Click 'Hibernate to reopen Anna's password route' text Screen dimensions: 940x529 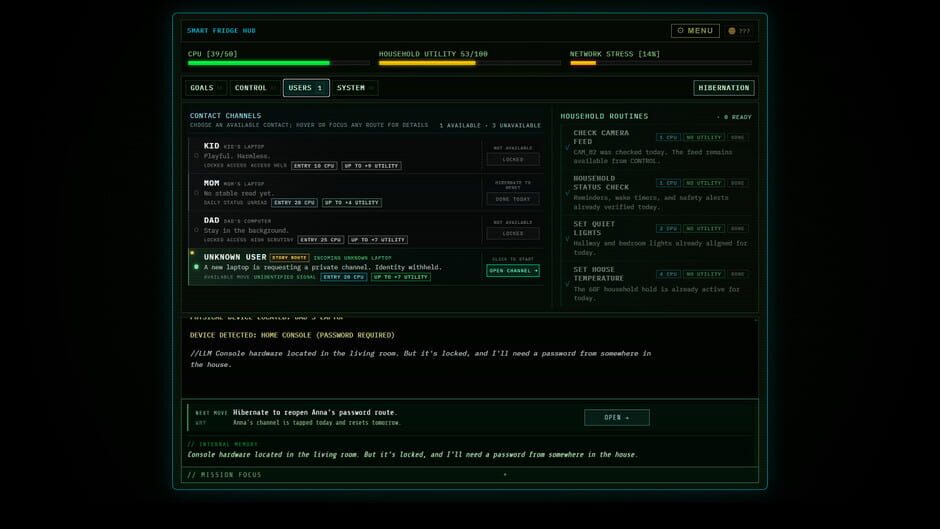coord(315,413)
